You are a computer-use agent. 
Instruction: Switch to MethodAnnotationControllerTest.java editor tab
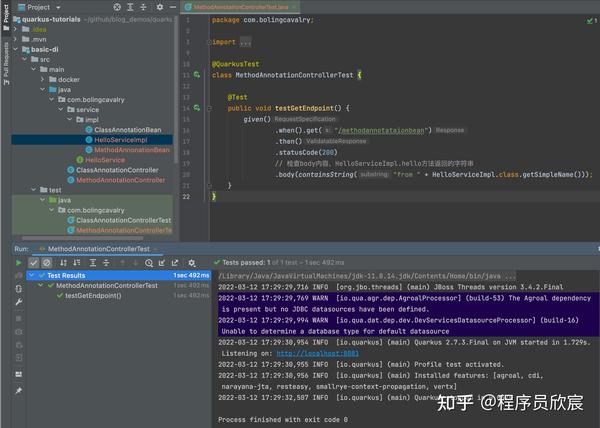coord(239,6)
